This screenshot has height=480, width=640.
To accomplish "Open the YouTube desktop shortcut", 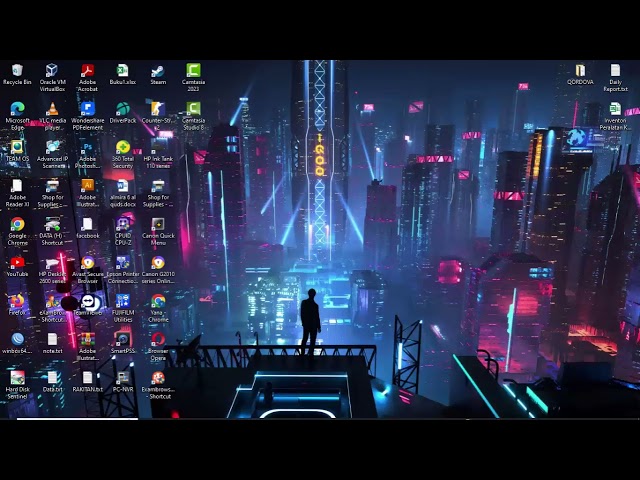I will pos(17,266).
